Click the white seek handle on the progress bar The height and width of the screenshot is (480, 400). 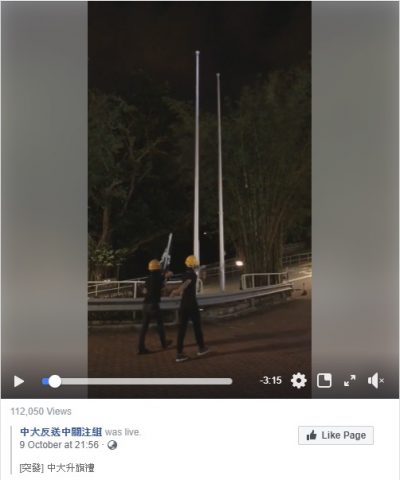(55, 381)
